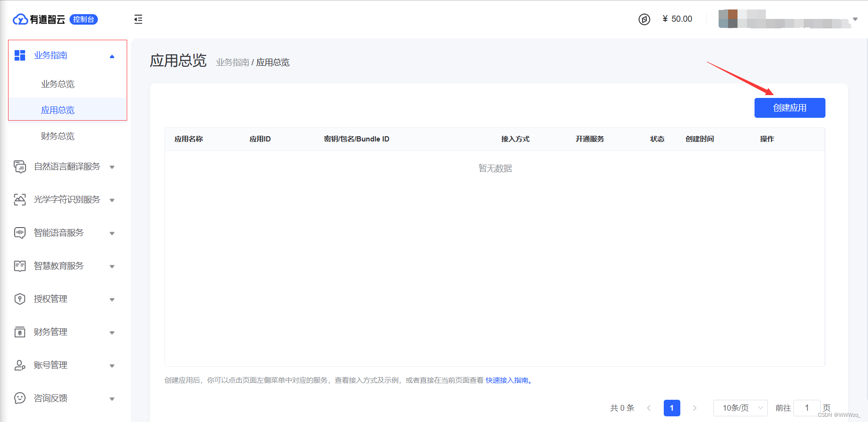Open the user account dropdown arrow
This screenshot has width=868, height=422.
click(855, 19)
